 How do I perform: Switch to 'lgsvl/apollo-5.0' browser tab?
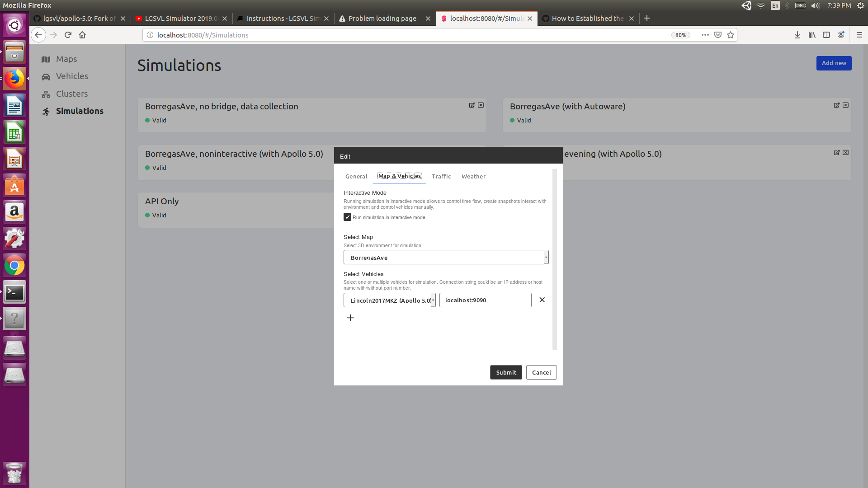(80, 19)
